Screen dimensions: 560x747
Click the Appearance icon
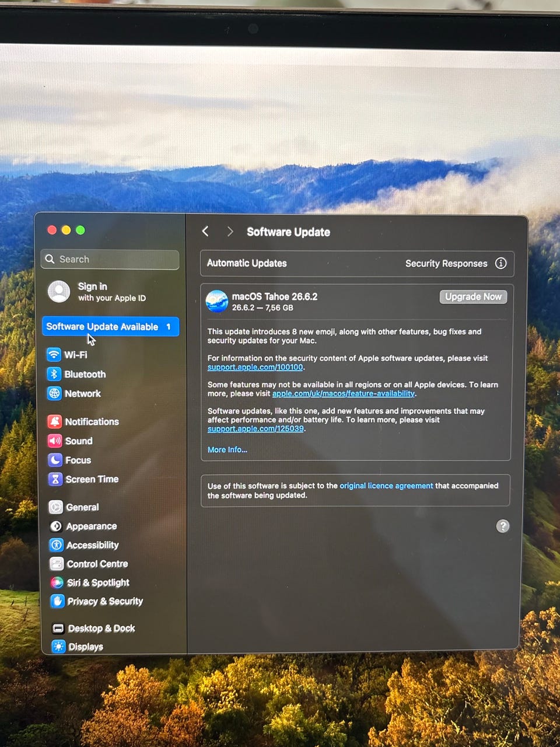[x=56, y=526]
